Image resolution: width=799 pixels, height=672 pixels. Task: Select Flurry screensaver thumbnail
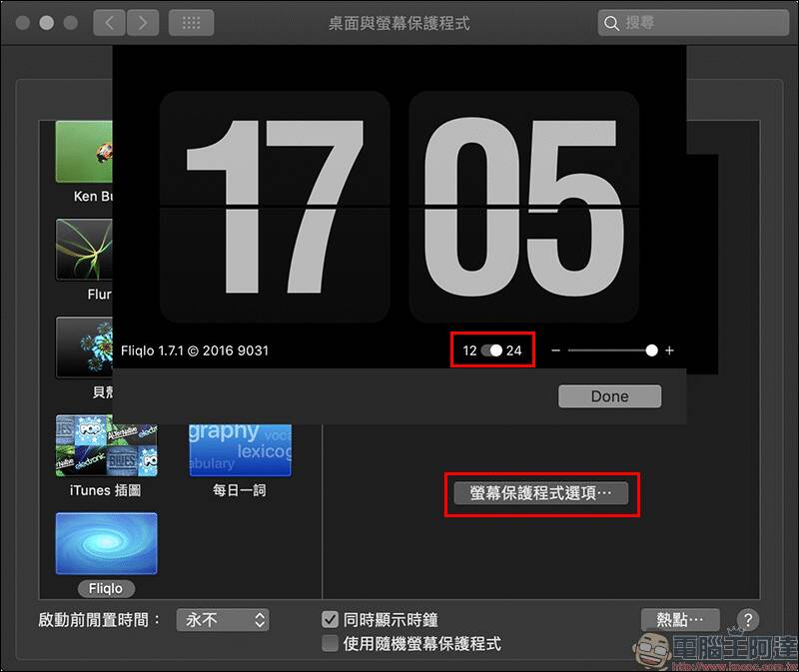coord(84,250)
